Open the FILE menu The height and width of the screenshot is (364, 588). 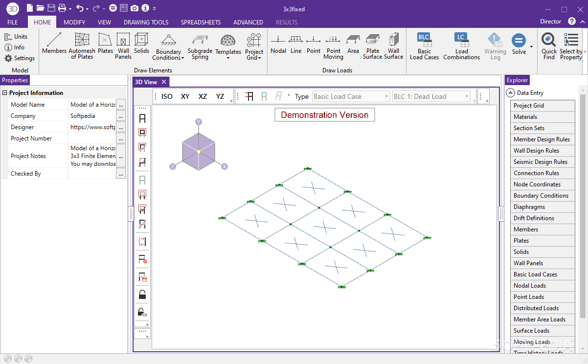coord(11,22)
